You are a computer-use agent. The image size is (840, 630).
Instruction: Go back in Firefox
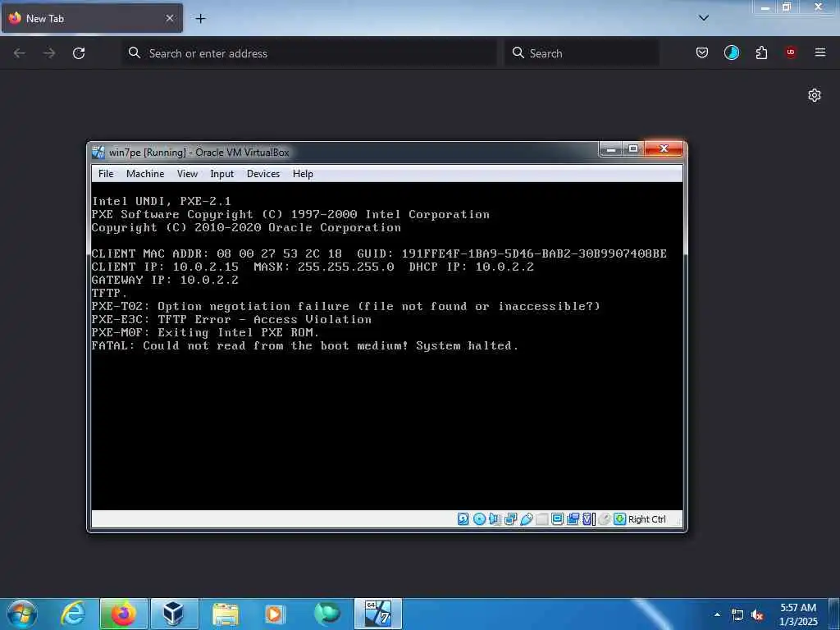(20, 53)
